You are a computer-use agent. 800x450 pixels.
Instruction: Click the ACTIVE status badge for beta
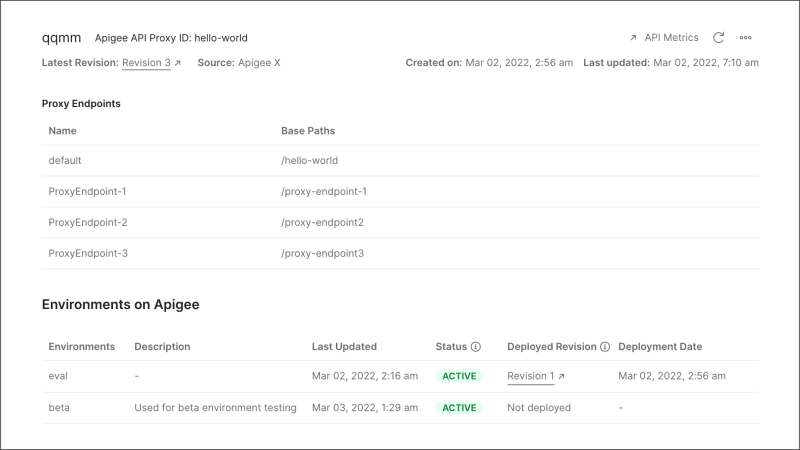(x=459, y=408)
